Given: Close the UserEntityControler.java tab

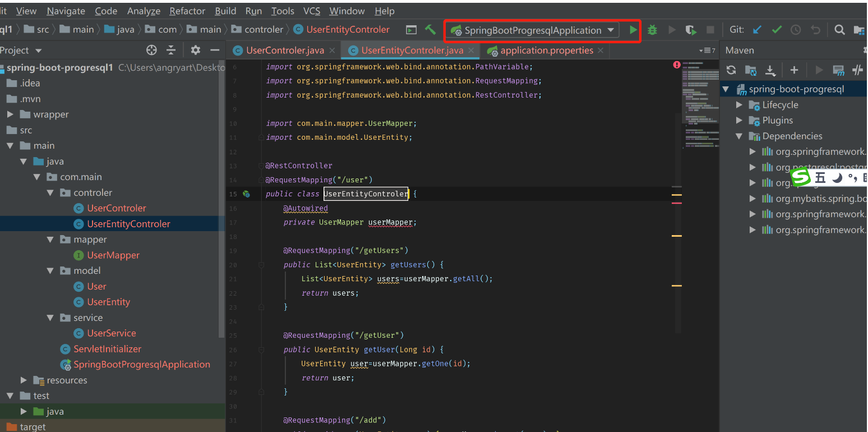Looking at the screenshot, I should (472, 50).
